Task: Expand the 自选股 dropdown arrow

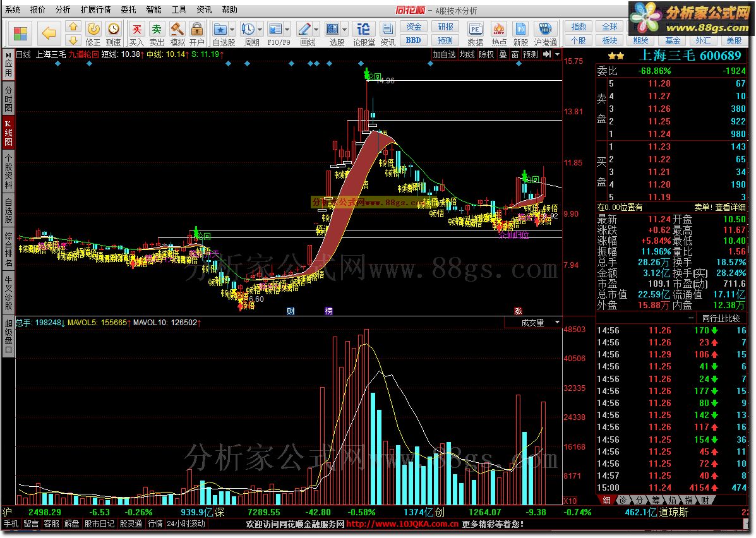Action: coord(232,30)
